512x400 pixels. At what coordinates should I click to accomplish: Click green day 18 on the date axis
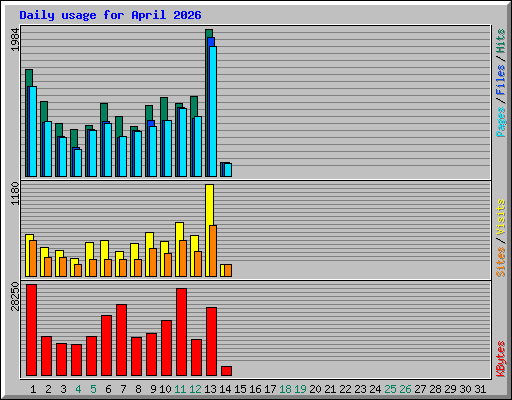pyautogui.click(x=285, y=389)
